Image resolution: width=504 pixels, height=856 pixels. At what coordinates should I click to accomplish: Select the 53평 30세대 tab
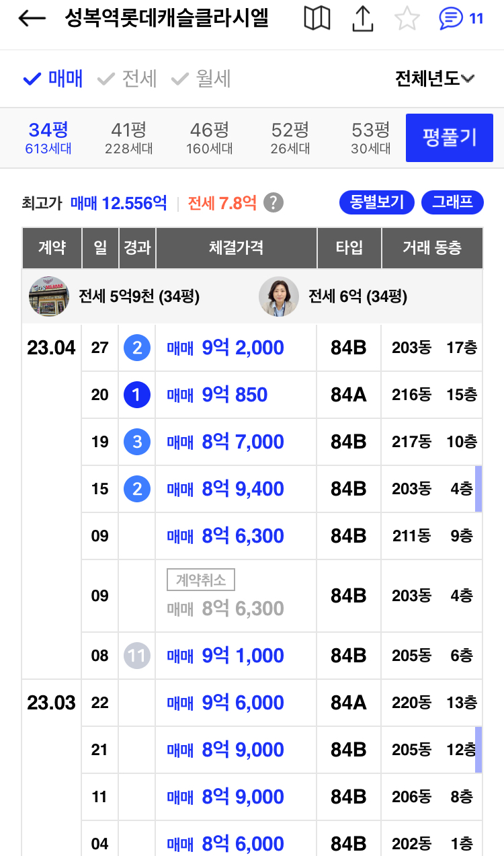click(371, 138)
